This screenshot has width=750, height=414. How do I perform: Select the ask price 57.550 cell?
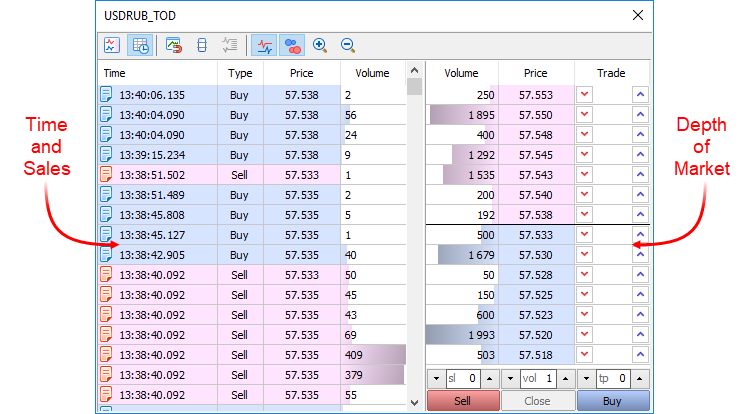(536, 115)
